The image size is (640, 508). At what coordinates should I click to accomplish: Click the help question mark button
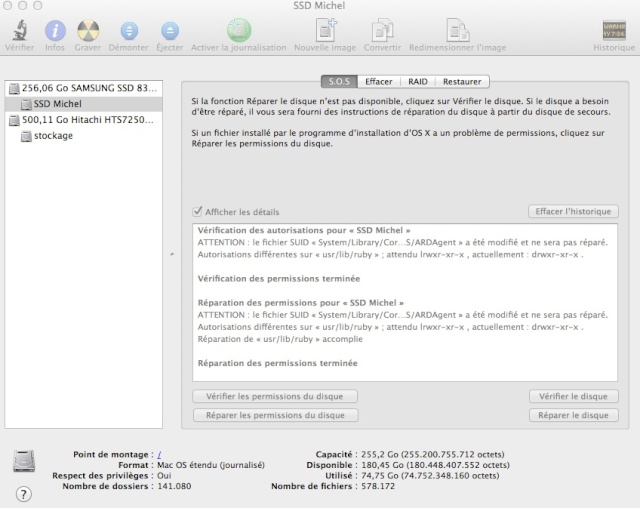(24, 494)
